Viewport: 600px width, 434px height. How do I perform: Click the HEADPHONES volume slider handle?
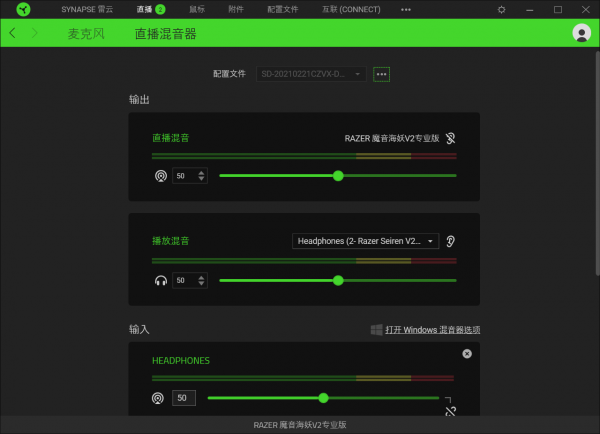click(x=323, y=398)
